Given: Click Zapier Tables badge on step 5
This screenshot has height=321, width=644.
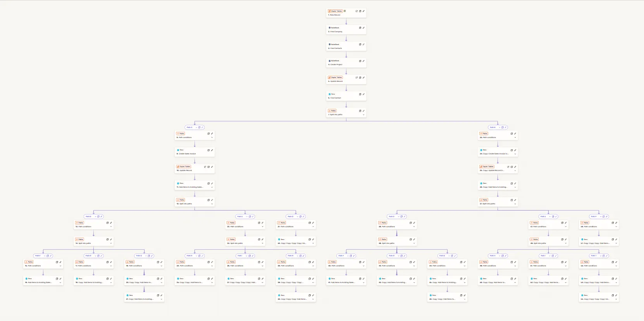Looking at the screenshot, I should [336, 78].
